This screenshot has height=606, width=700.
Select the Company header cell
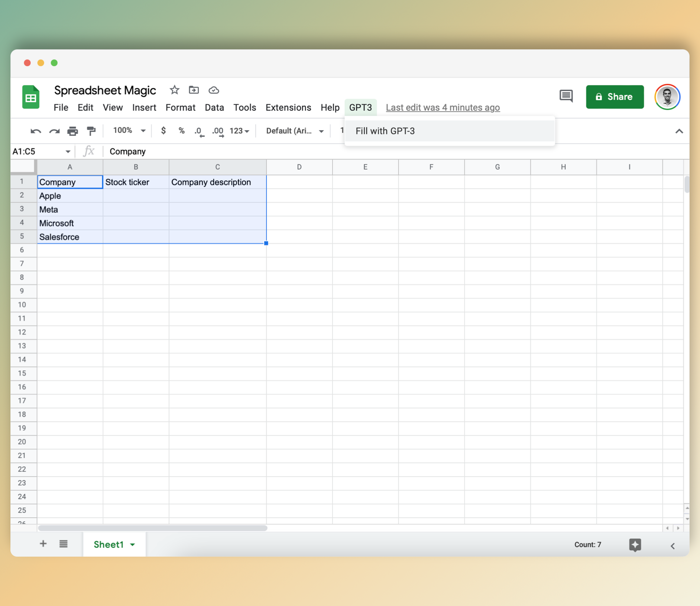click(x=70, y=182)
